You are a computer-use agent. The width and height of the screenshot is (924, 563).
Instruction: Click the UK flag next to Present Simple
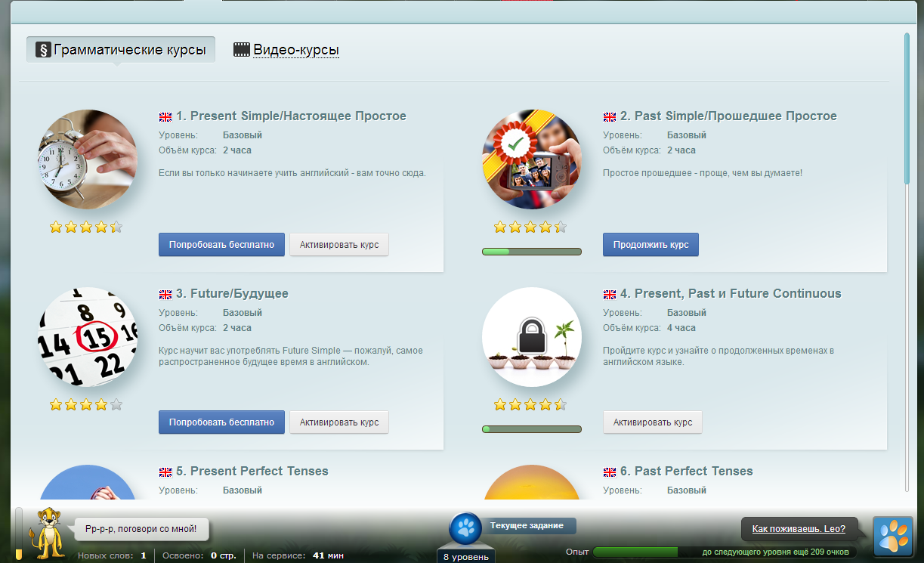coord(165,116)
